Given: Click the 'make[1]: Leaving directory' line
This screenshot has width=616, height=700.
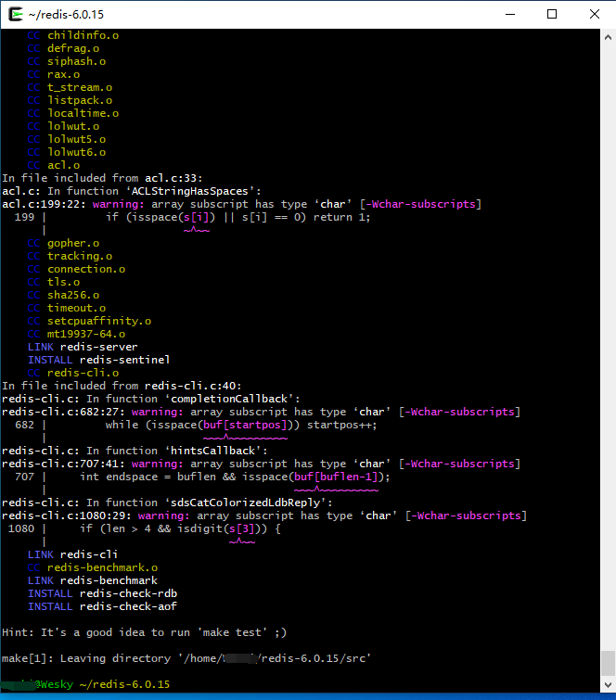Looking at the screenshot, I should click(186, 658).
